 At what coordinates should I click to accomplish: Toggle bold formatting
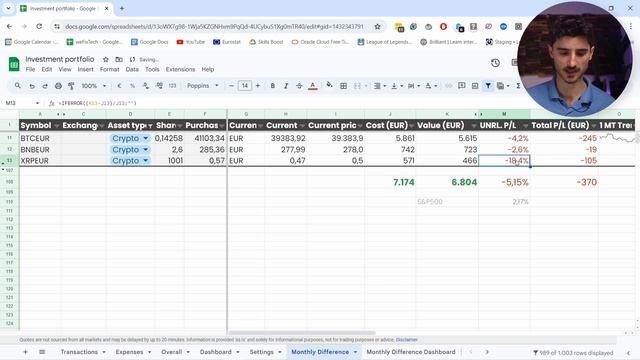tap(273, 86)
